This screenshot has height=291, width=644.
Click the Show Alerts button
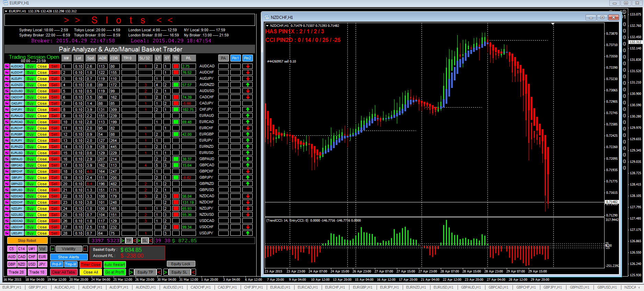point(69,257)
